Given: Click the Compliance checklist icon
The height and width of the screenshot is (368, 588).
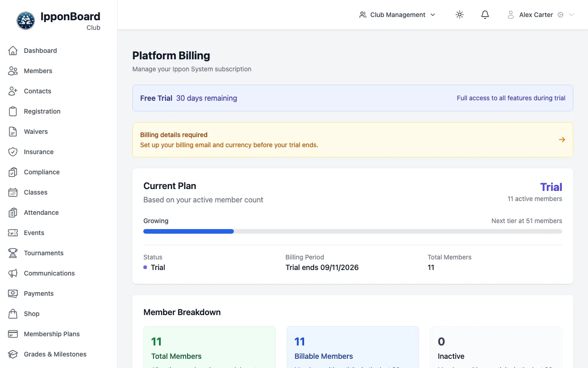Looking at the screenshot, I should pos(13,172).
